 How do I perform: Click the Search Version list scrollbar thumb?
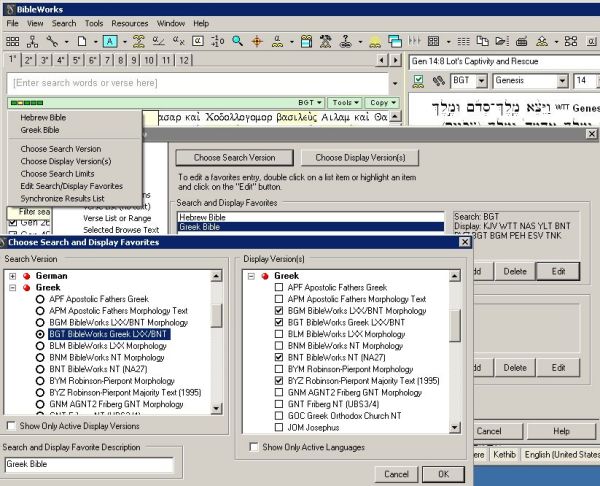(216, 316)
